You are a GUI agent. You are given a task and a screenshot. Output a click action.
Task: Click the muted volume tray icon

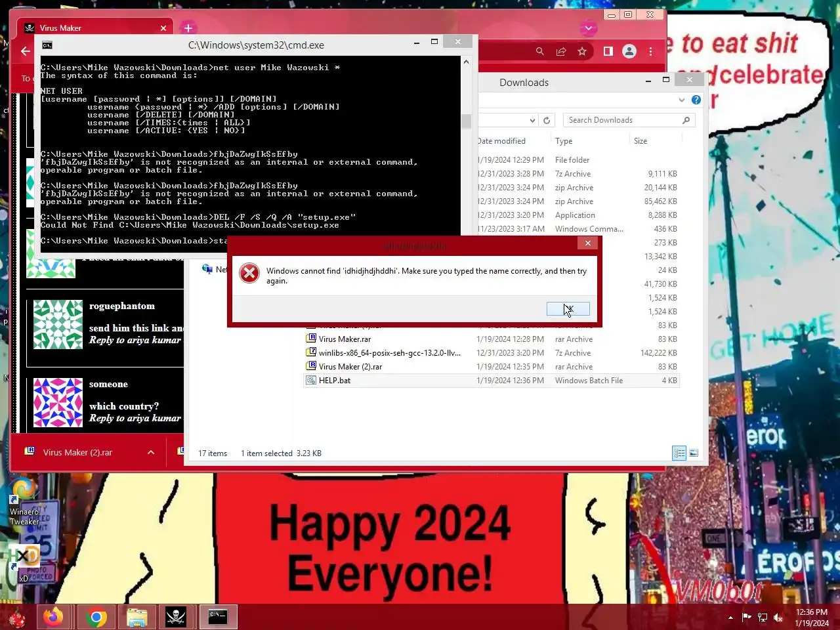[x=778, y=618]
